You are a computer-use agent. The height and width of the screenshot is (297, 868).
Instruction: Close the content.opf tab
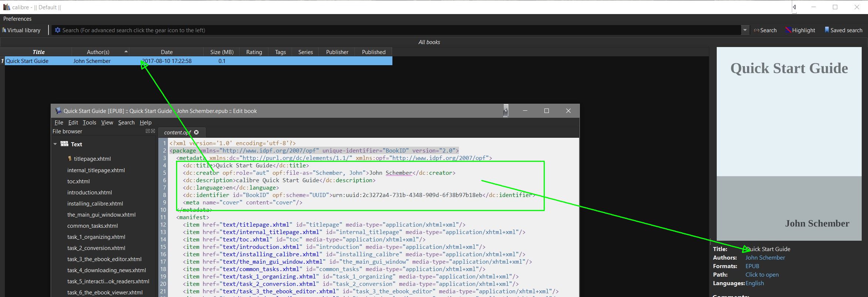[x=196, y=132]
